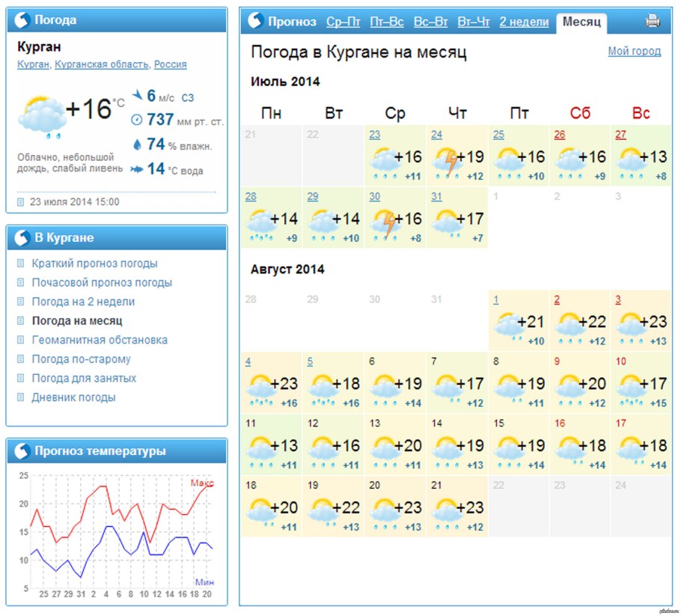Click the temperature forecast chart
Image resolution: width=681 pixels, height=616 pixels.
pyautogui.click(x=118, y=530)
